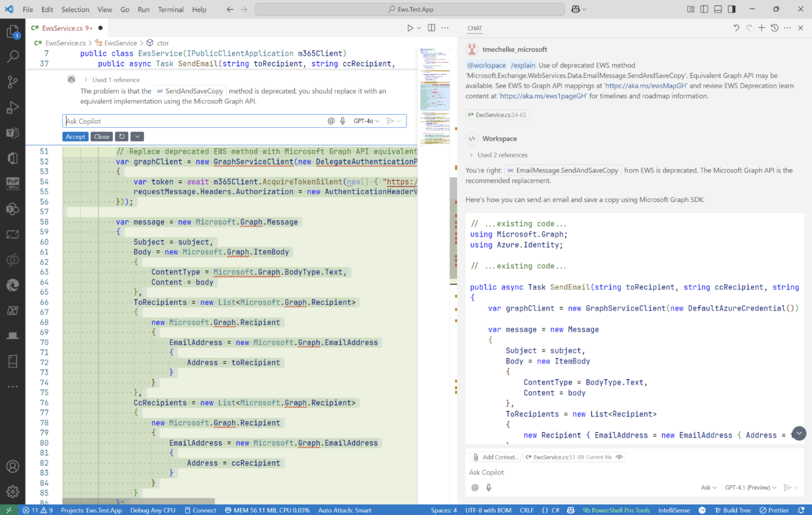Open the Search view in activity bar
This screenshot has height=515, width=812.
pos(13,56)
